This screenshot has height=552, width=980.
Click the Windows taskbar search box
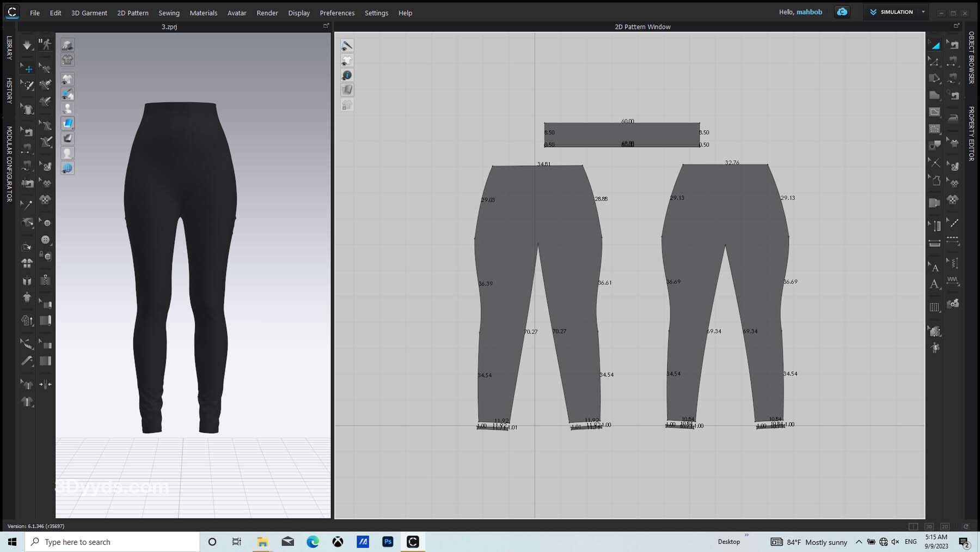pos(113,542)
